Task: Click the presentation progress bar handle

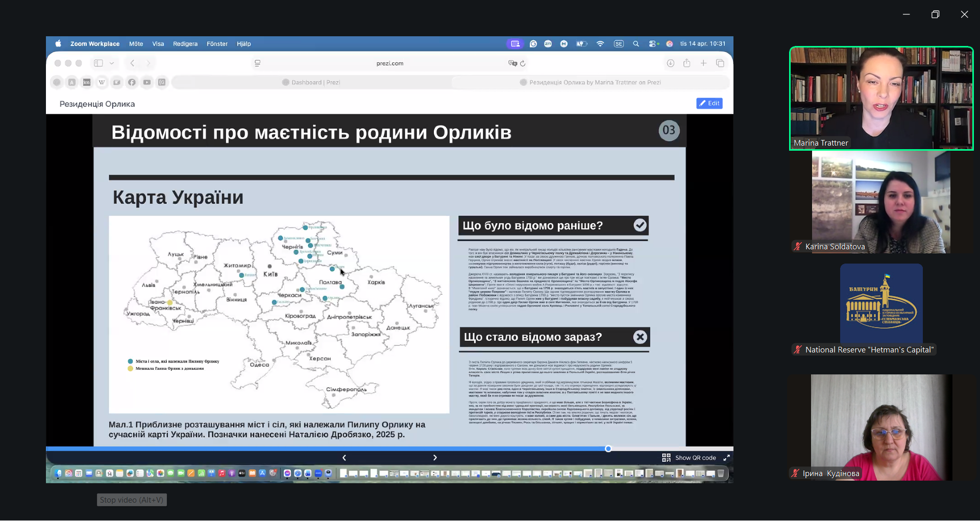Action: tap(608, 449)
